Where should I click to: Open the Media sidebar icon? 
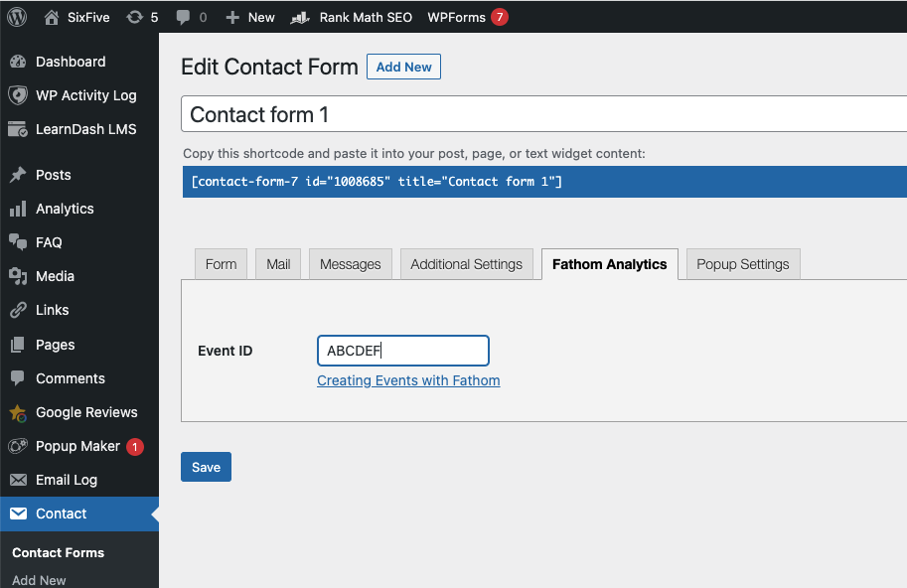18,276
